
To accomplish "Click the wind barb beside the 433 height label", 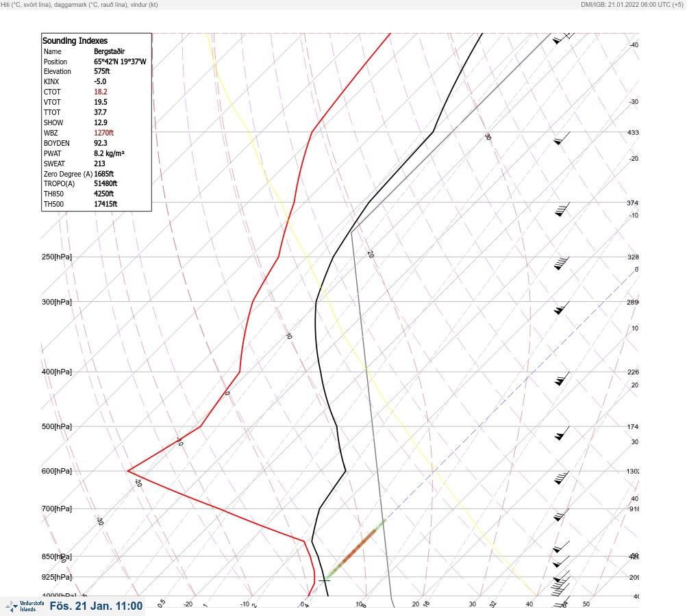I will point(562,138).
